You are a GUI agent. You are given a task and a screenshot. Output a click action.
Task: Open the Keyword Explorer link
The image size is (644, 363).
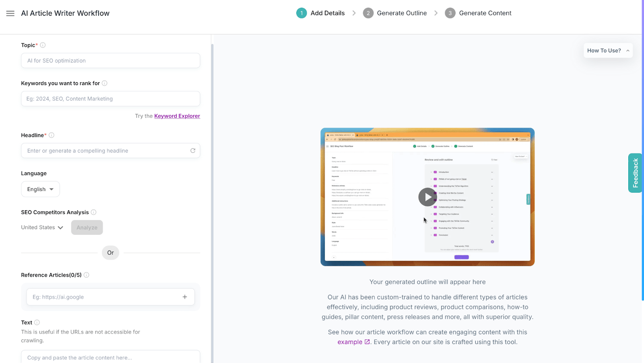coord(177,116)
